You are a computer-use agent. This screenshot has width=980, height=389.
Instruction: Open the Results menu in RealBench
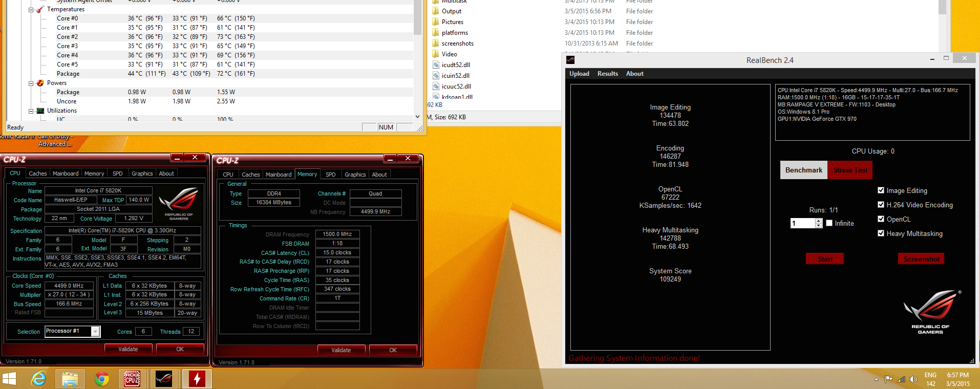point(608,74)
